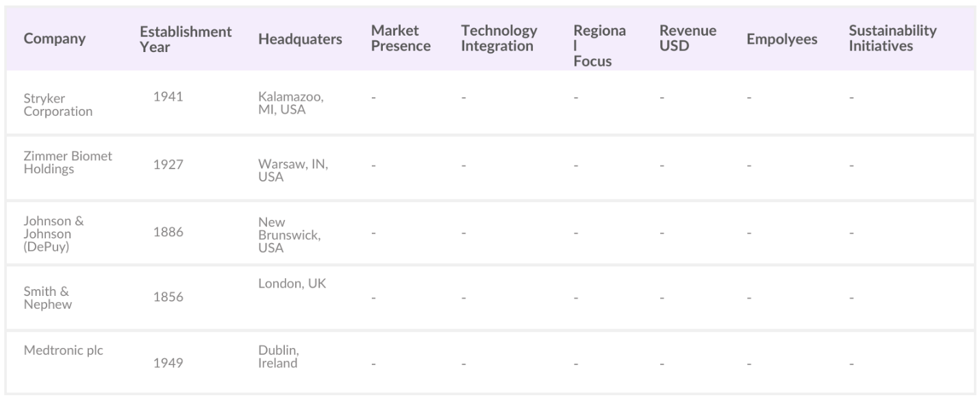The image size is (980, 400).
Task: Click the Establishment Year column header
Action: pyautogui.click(x=186, y=39)
